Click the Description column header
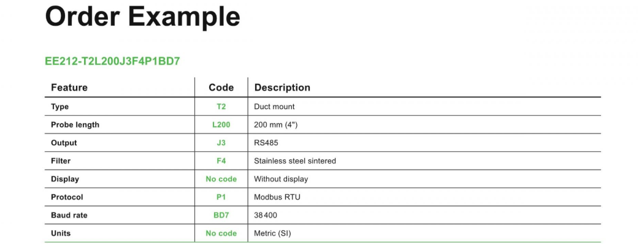Screen dimensions: 644x245 point(282,88)
